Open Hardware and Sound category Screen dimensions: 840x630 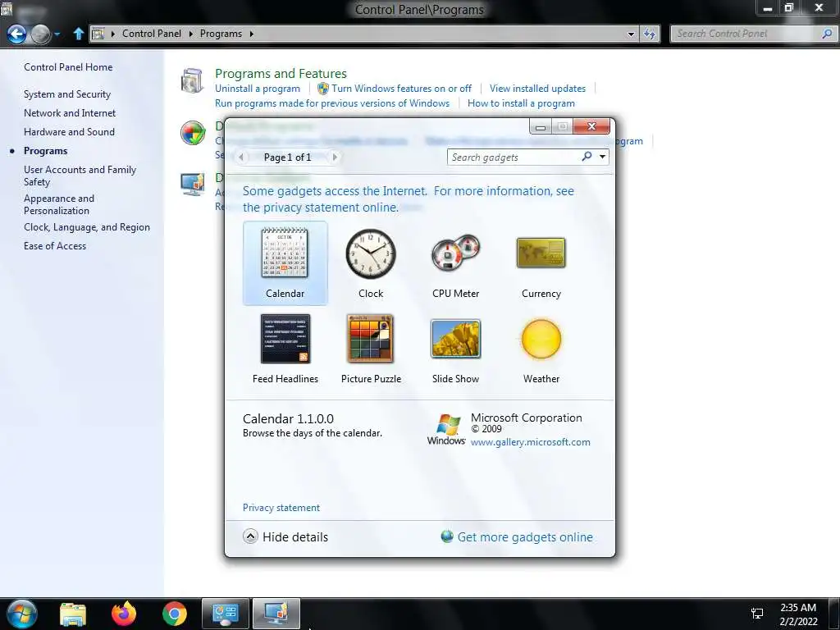[69, 132]
